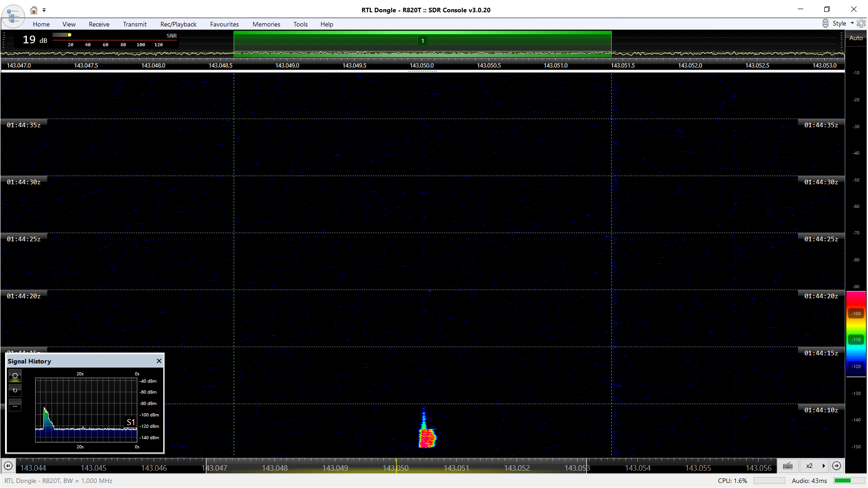Screen dimensions: 868x488
Task: Click the 143.049.0 label on the top frequency scale
Action: tap(287, 66)
